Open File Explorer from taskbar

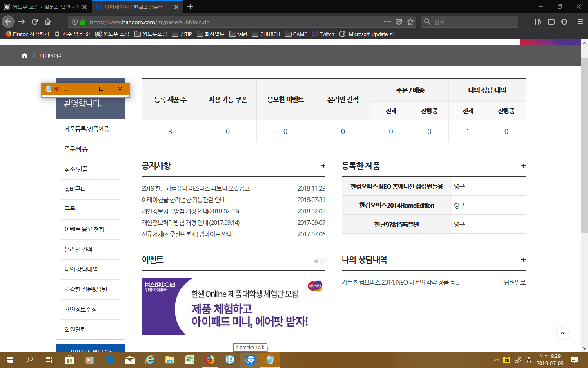pyautogui.click(x=170, y=360)
